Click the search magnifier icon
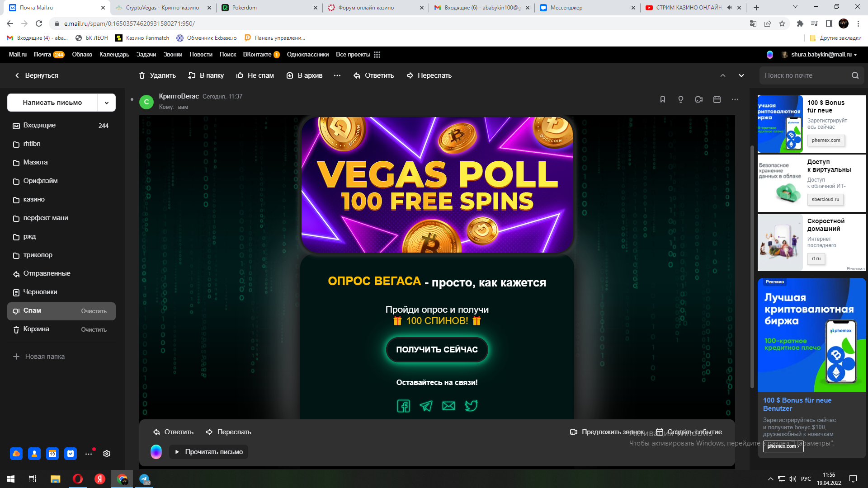868x488 pixels. tap(855, 75)
